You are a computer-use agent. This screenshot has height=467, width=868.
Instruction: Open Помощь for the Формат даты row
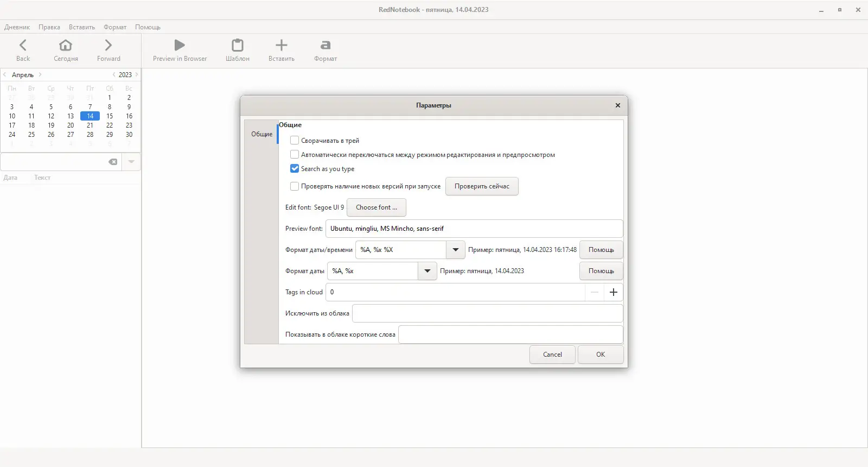click(601, 271)
